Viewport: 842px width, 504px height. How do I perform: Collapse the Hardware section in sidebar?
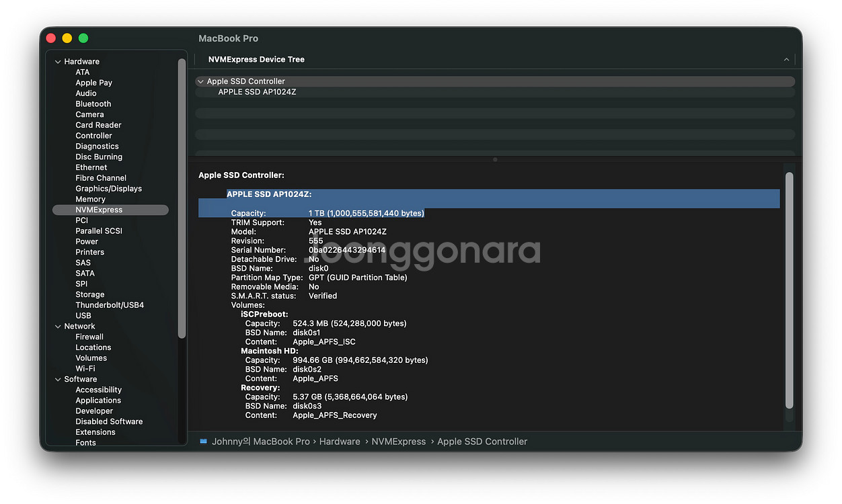click(x=58, y=62)
